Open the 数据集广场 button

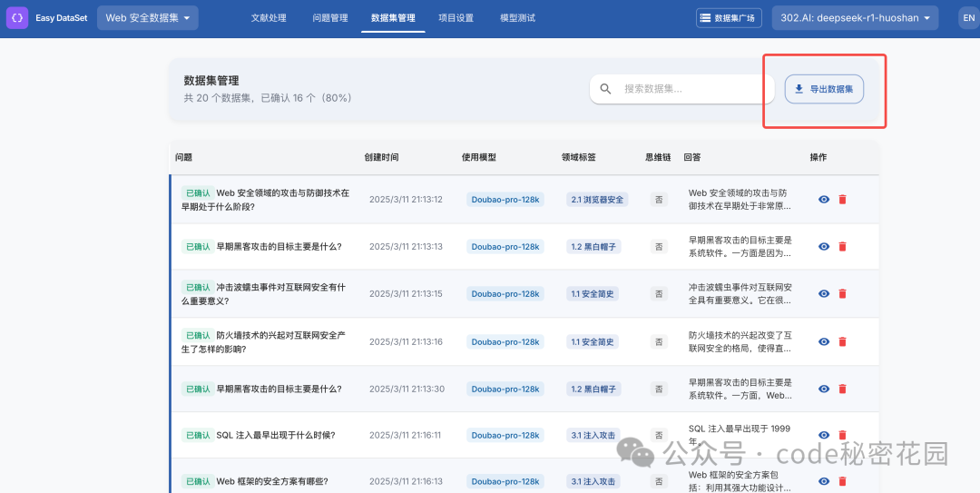pyautogui.click(x=728, y=17)
